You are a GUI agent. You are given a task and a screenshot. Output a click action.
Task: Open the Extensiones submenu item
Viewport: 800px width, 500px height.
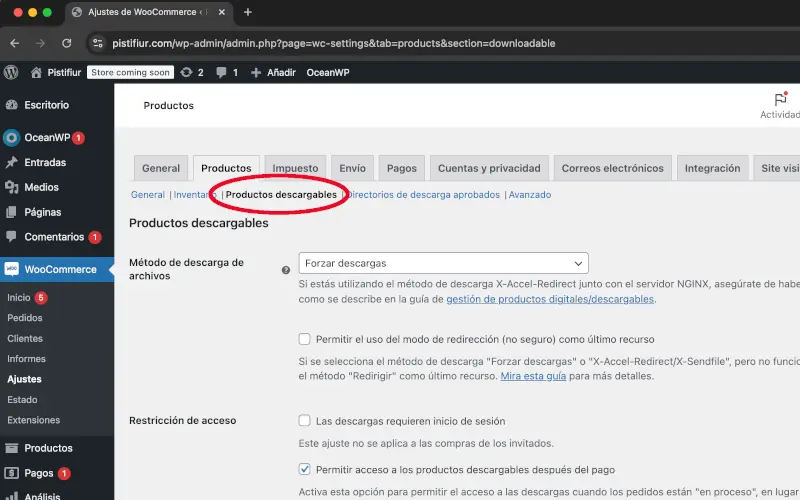click(x=33, y=420)
